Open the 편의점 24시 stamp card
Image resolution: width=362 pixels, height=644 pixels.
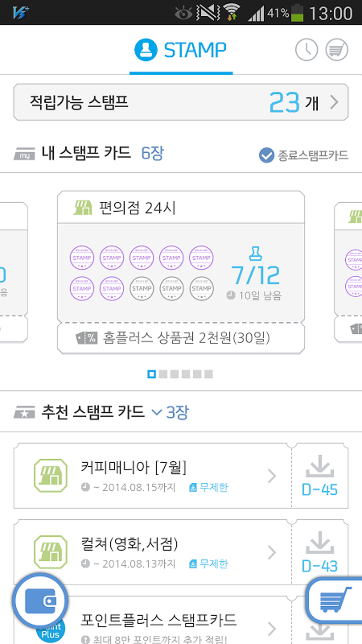click(x=181, y=208)
